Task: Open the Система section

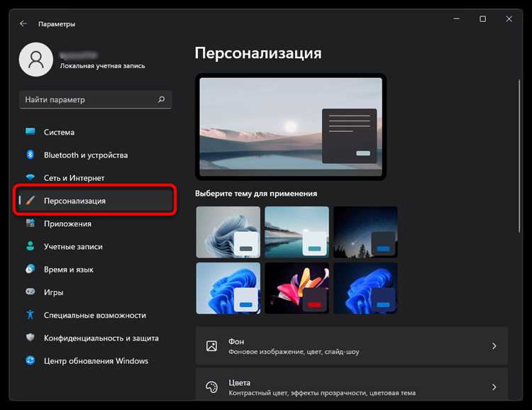Action: [x=95, y=132]
